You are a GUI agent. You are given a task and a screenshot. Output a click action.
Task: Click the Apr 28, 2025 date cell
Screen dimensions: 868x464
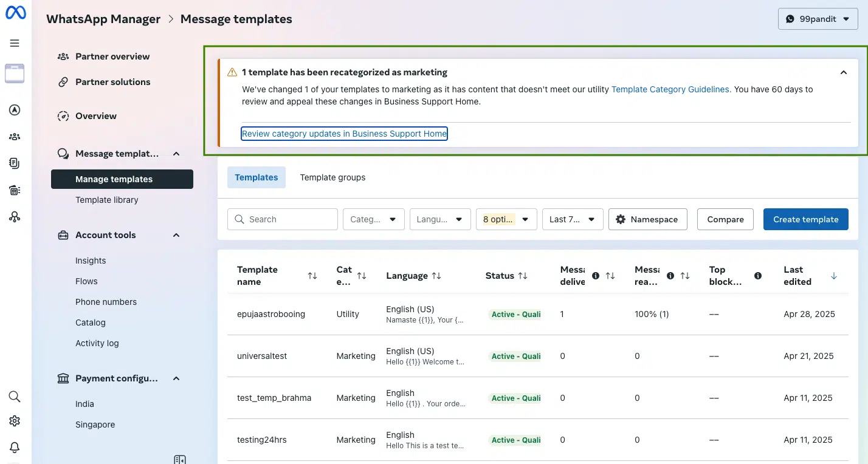tap(809, 314)
